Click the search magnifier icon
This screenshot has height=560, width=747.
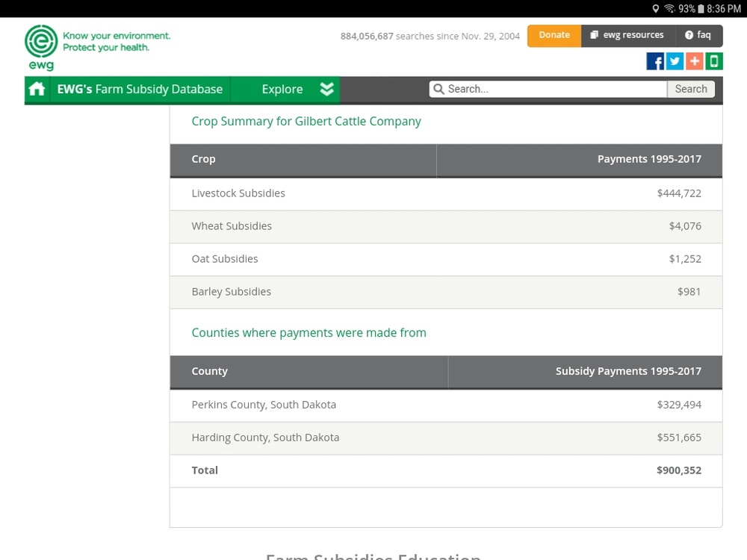(x=438, y=89)
